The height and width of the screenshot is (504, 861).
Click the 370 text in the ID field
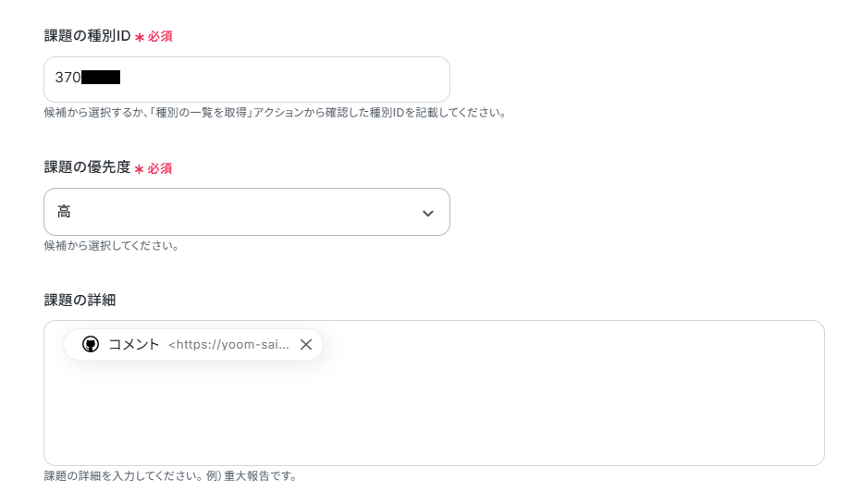(68, 78)
